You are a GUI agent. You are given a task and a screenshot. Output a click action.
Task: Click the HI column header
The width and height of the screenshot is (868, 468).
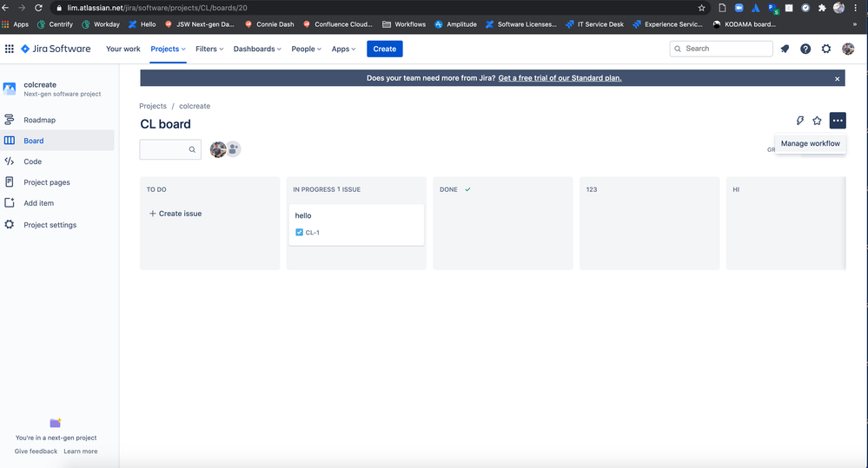coord(736,189)
